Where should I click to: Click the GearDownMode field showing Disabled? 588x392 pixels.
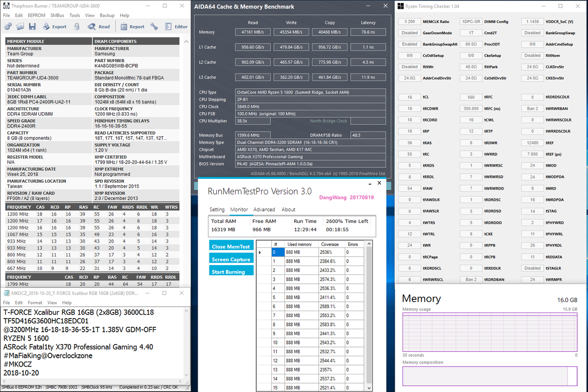[x=409, y=33]
